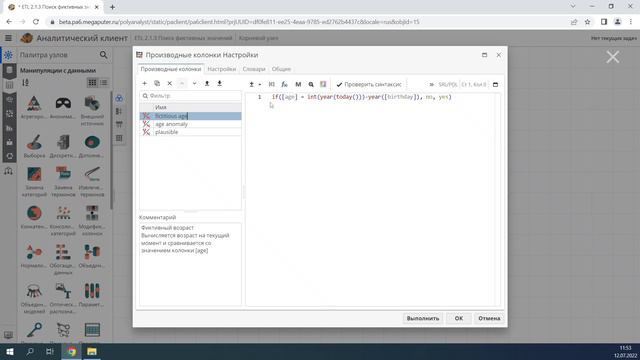
Task: Select the Консолидация категорий node icon
Action: pyautogui.click(x=63, y=213)
